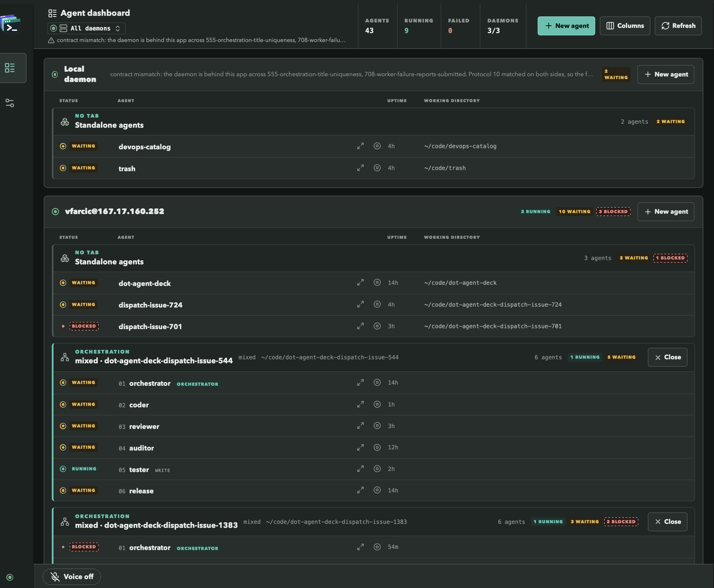Click the circle icon for the devops-catalog row
The width and height of the screenshot is (714, 588).
377,146
